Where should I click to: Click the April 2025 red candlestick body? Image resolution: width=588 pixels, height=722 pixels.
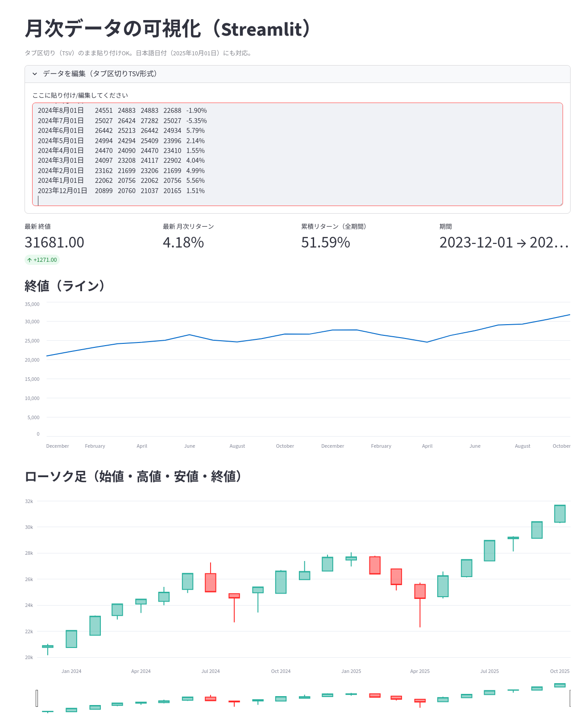point(420,591)
